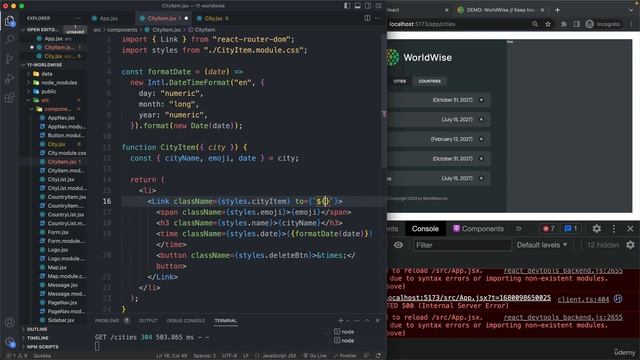Click the error count badge showing 7
This screenshot has width=640, height=360.
point(549,229)
